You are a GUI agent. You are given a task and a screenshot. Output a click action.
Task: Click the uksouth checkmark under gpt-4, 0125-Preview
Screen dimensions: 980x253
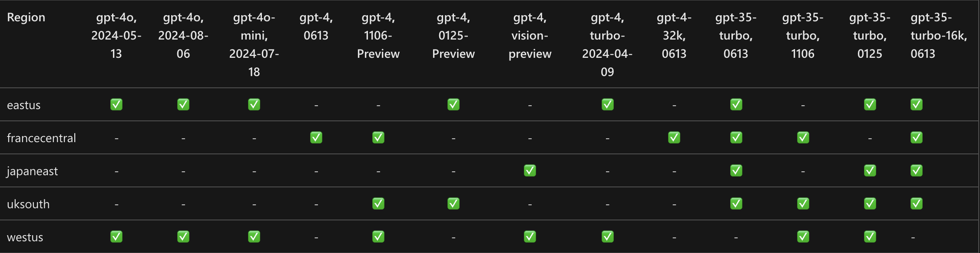[x=454, y=204]
